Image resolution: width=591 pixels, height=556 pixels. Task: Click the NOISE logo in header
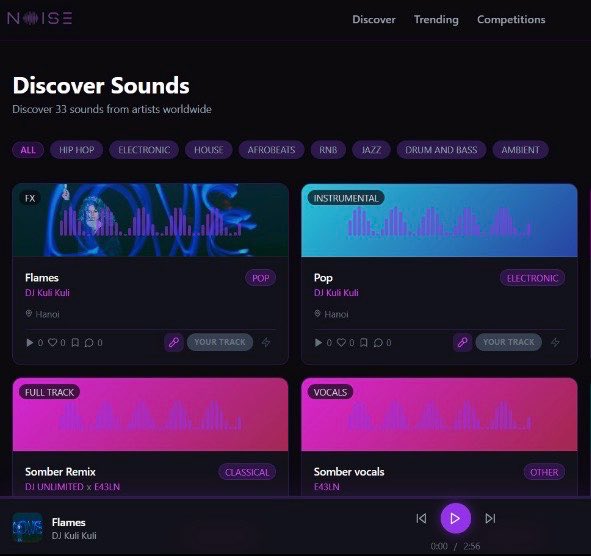(x=40, y=18)
